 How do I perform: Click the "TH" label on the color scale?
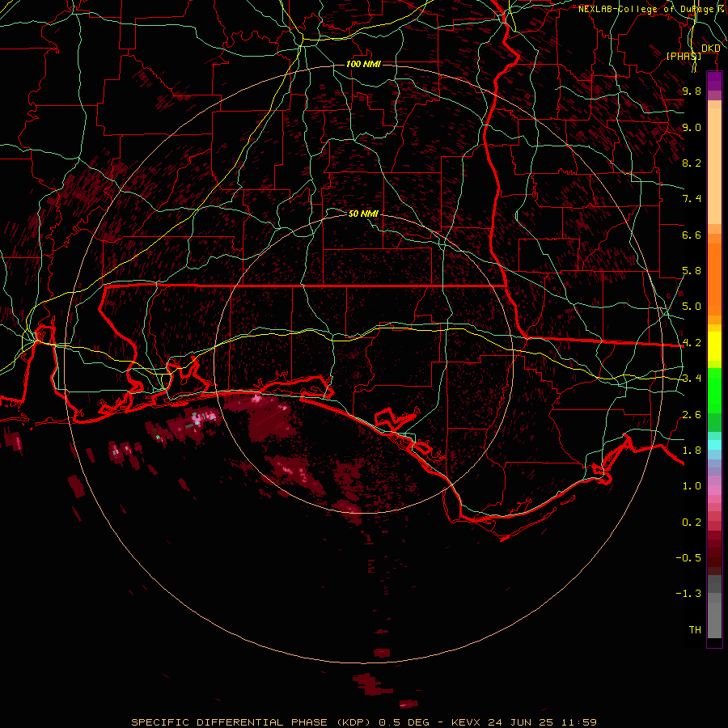695,630
